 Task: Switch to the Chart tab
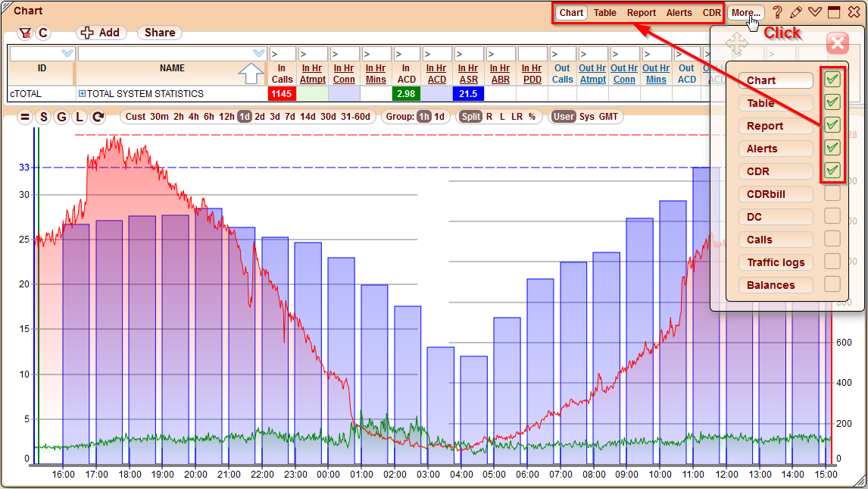click(x=571, y=12)
